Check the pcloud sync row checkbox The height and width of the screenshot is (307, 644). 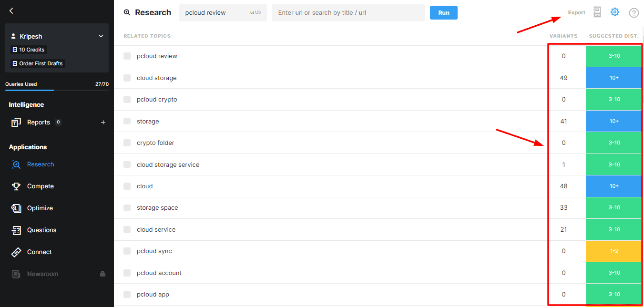[127, 251]
